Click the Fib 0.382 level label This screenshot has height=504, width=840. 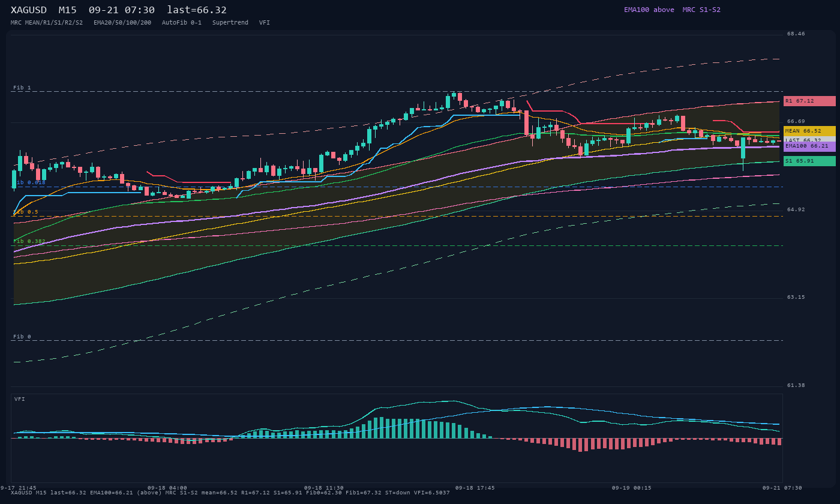(x=29, y=241)
